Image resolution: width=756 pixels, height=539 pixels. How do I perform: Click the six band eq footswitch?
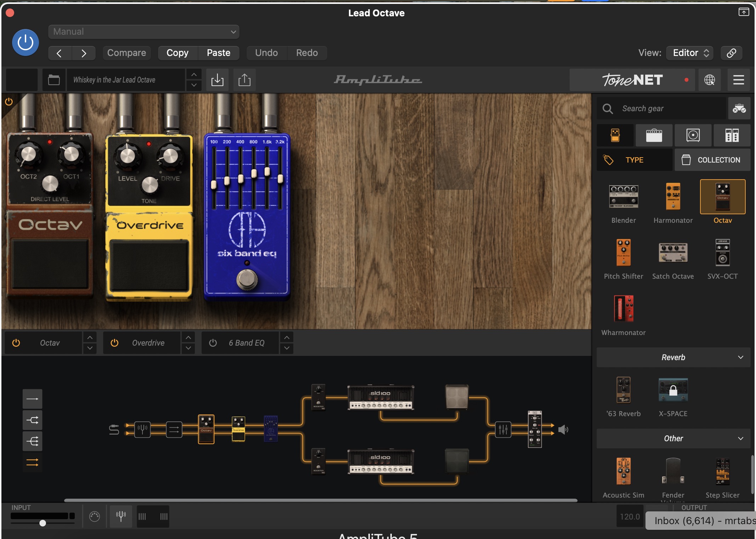click(247, 279)
